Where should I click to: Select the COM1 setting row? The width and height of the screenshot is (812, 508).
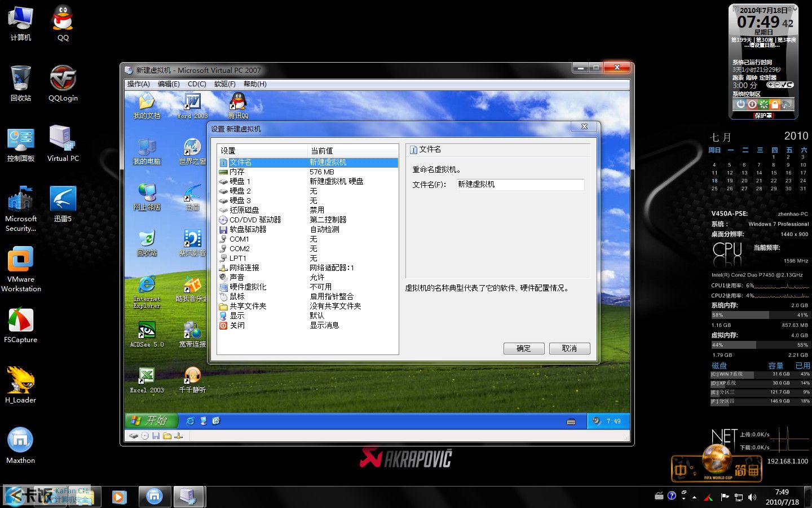pyautogui.click(x=308, y=239)
